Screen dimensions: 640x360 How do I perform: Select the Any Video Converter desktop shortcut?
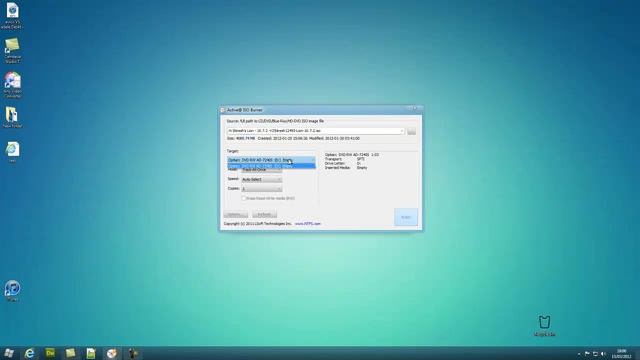coord(12,85)
